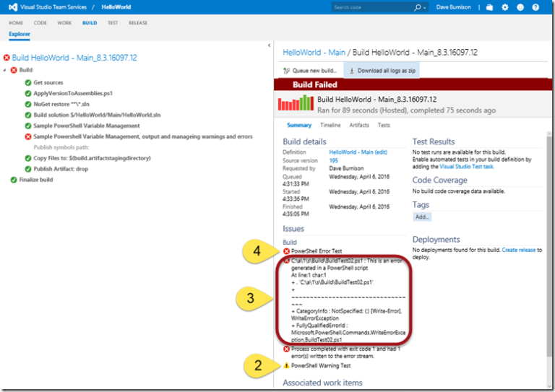555x392 pixels.
Task: Select Build solution HelloWorld.sln step
Action: 97,116
